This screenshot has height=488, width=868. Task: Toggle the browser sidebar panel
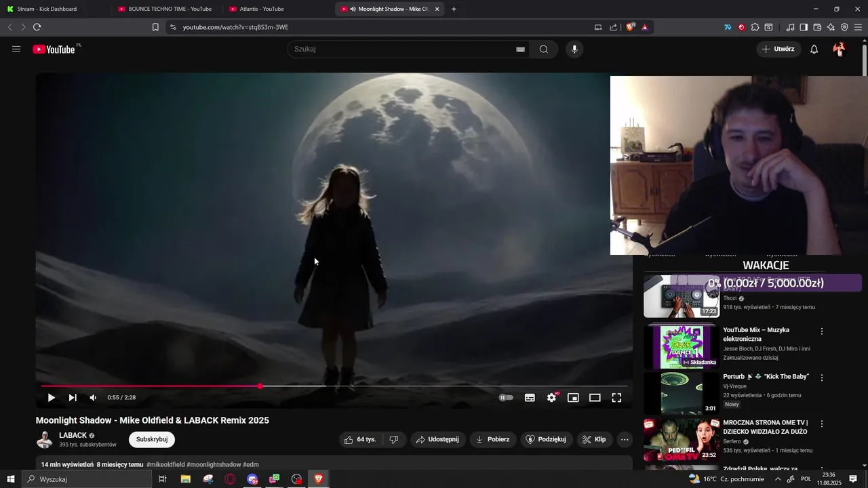pyautogui.click(x=804, y=27)
